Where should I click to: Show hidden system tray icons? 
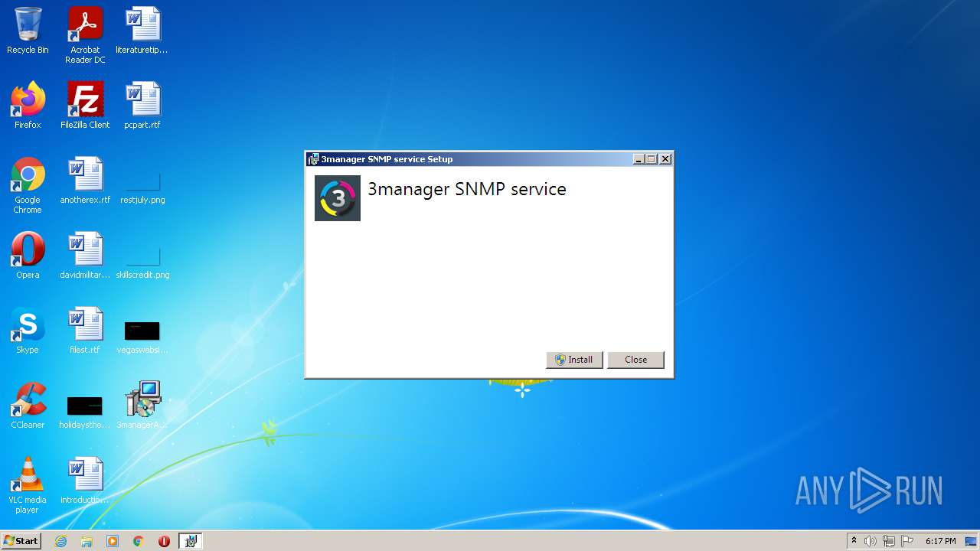854,541
